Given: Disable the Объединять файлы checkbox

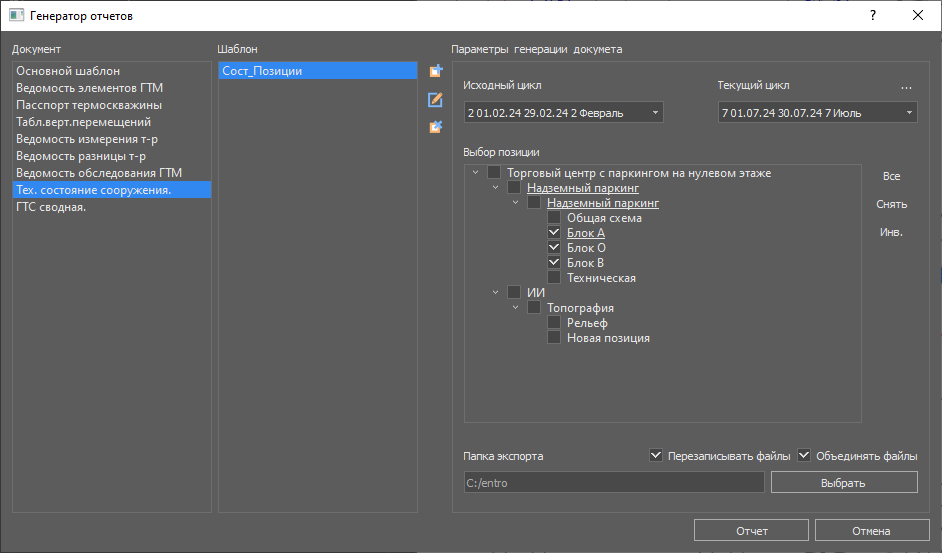Looking at the screenshot, I should point(803,456).
